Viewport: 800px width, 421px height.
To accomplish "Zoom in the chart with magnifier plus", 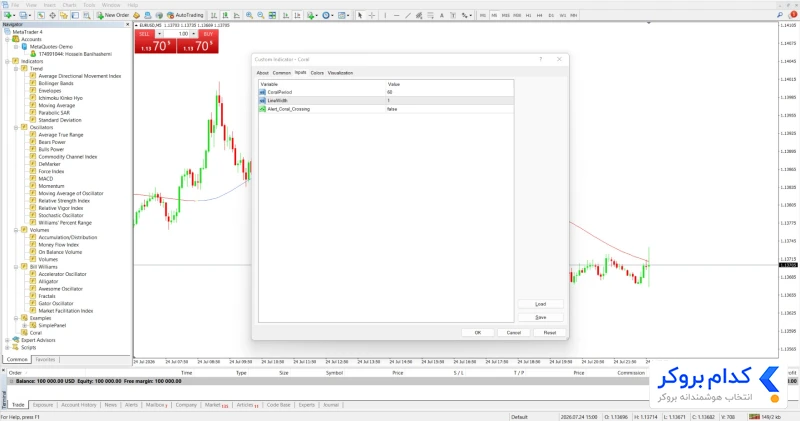I will [x=249, y=15].
